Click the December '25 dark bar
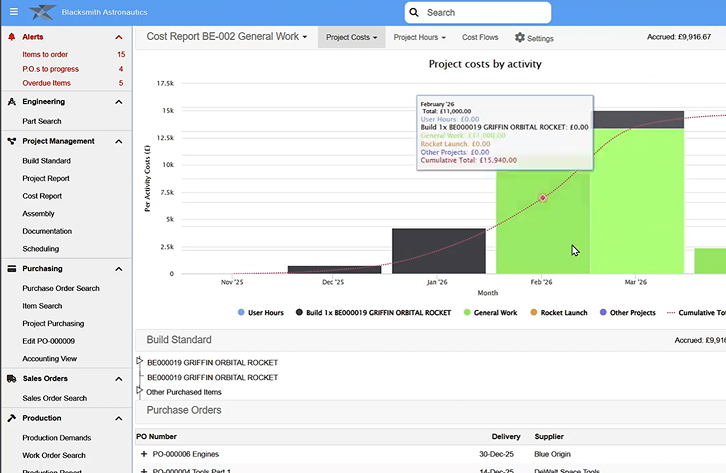Viewport: 726px width, 473px height. coord(334,269)
